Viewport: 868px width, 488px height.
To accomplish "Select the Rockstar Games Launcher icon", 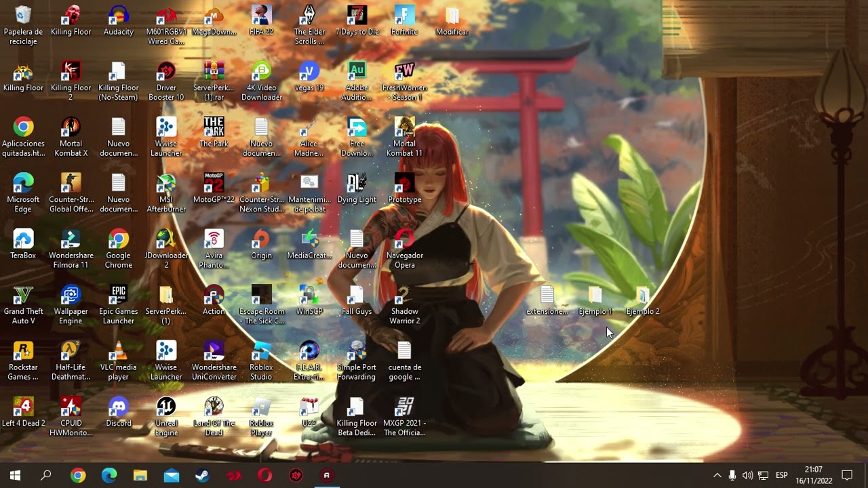I will point(23,361).
